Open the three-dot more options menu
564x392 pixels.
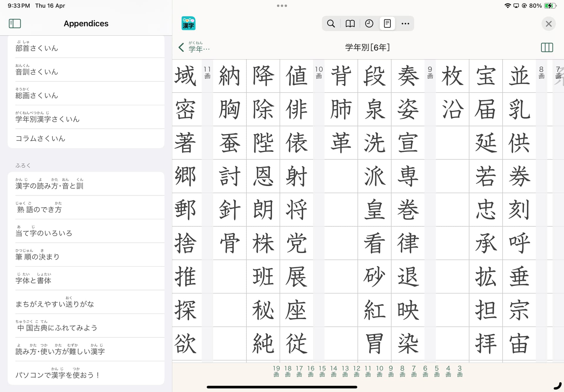[405, 24]
